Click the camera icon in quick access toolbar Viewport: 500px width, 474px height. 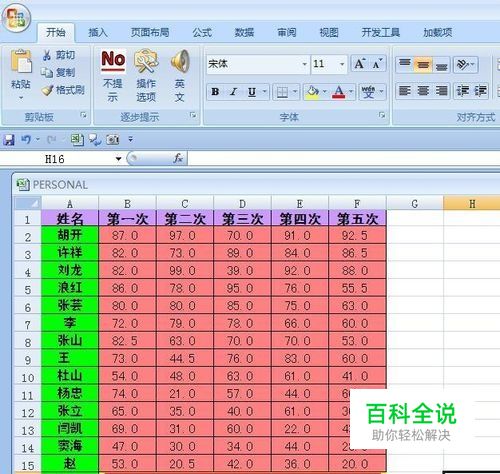[113, 140]
